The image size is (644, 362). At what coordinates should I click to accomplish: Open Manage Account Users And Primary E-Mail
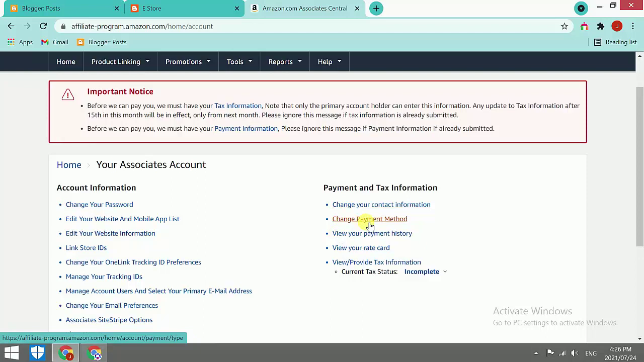[x=159, y=291]
